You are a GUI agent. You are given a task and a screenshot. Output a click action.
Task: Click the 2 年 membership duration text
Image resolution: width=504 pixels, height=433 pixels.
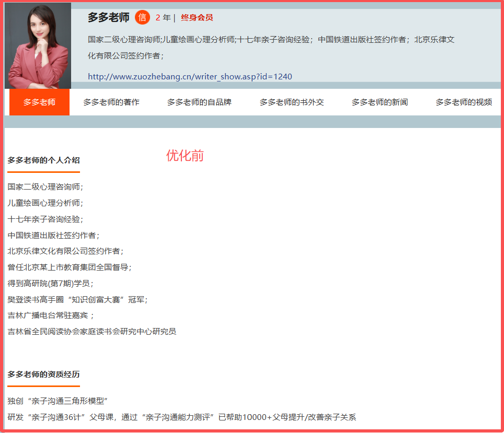pos(163,18)
